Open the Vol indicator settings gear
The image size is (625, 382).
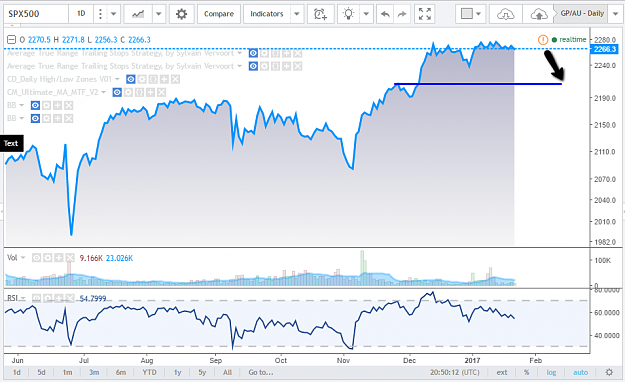click(47, 258)
